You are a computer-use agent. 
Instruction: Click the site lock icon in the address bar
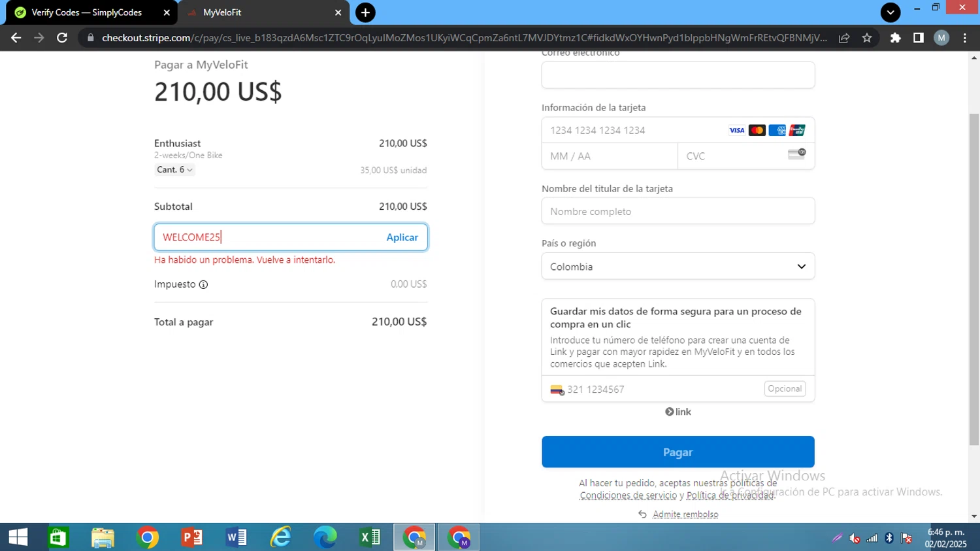[91, 38]
